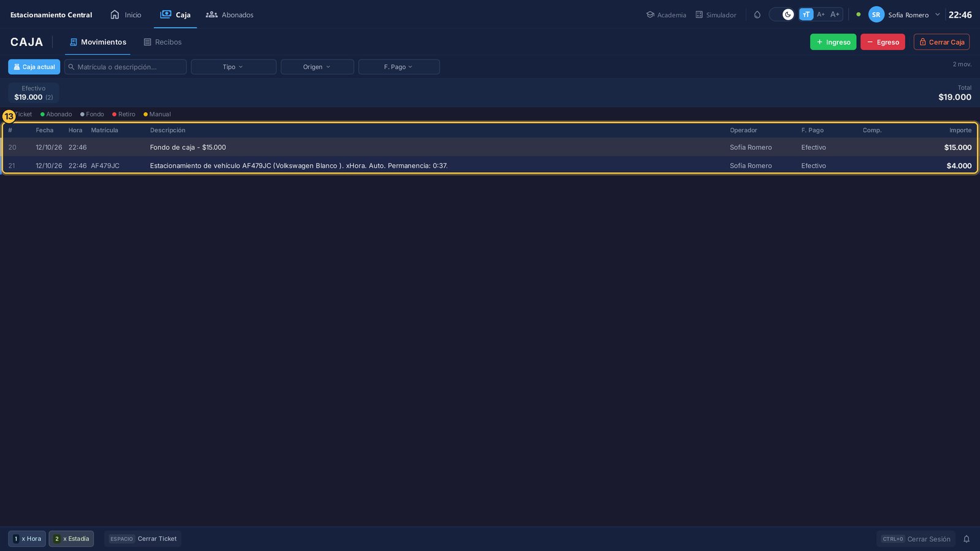The width and height of the screenshot is (980, 551).
Task: Open the F. Pago filter dropdown
Action: [x=399, y=67]
